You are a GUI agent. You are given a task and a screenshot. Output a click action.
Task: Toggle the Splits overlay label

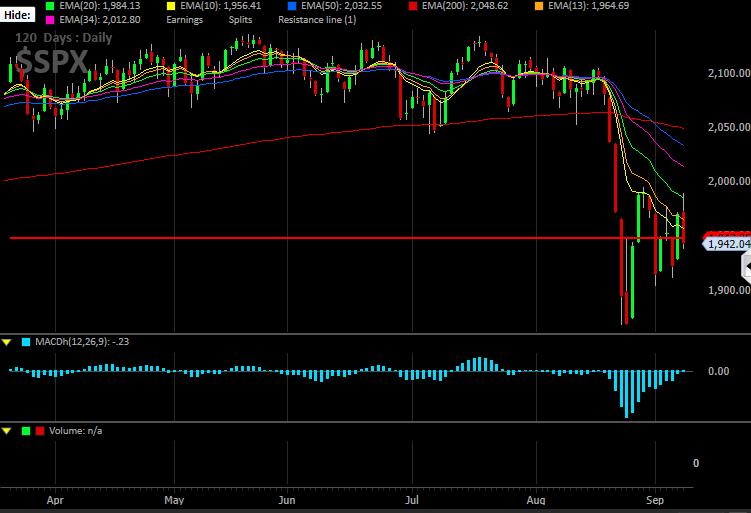click(240, 20)
